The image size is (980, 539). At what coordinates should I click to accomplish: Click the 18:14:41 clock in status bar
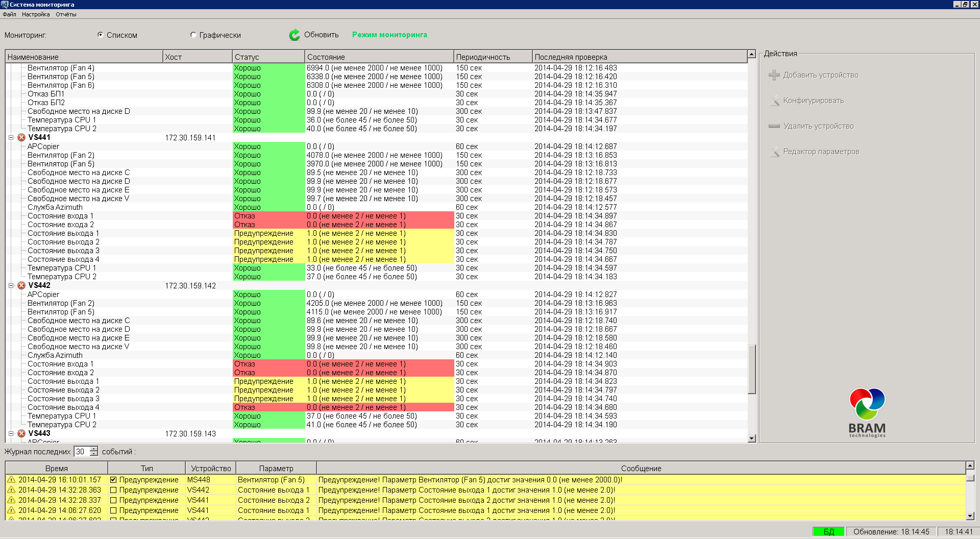point(959,532)
